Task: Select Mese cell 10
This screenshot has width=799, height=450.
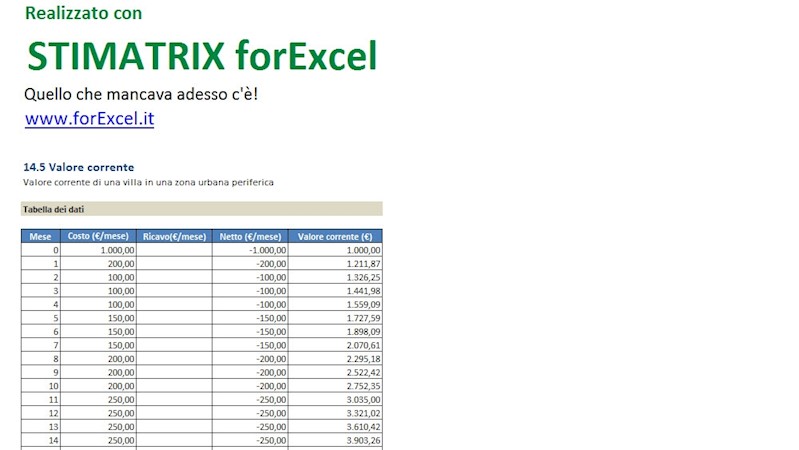Action: click(x=41, y=386)
